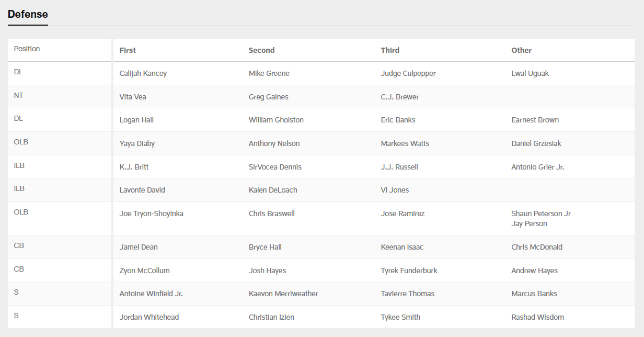Open Logan Hall's player link

point(136,120)
